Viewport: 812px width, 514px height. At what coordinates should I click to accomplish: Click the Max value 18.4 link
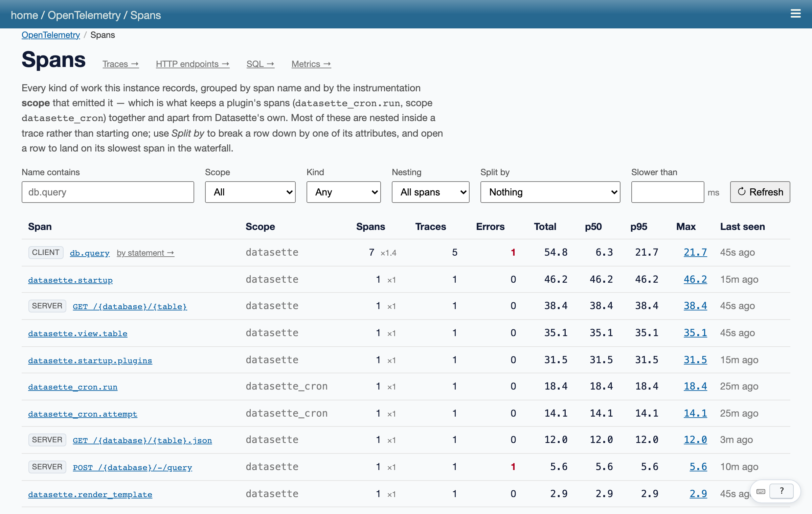coord(695,386)
